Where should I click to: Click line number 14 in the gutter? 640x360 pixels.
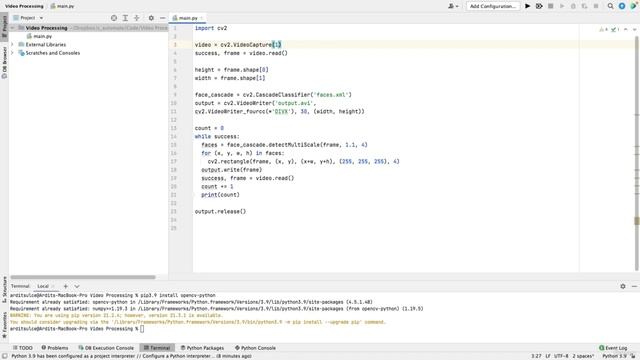(x=174, y=136)
